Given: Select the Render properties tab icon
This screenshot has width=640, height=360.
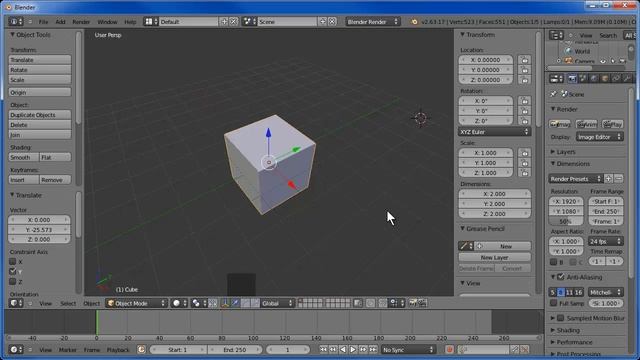Looking at the screenshot, I should (x=572, y=78).
